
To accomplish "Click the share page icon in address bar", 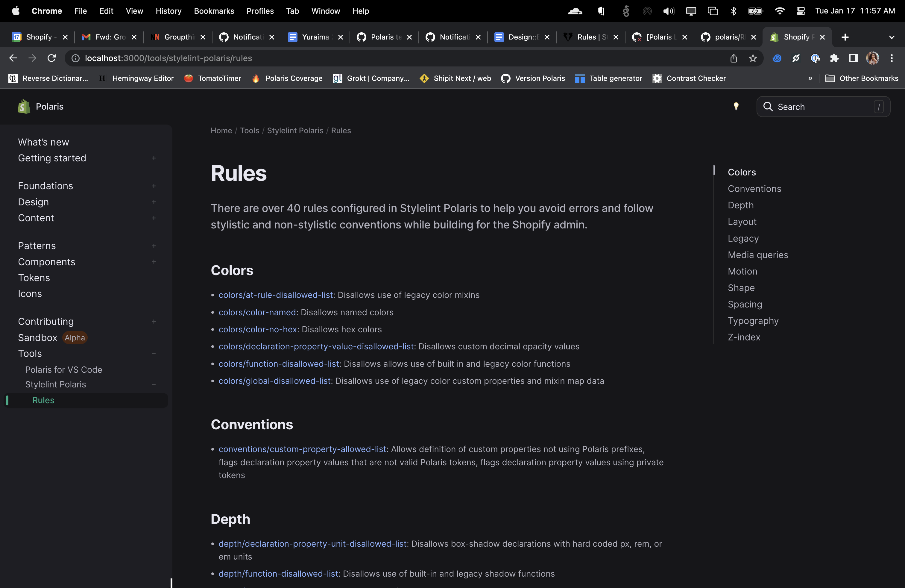I will click(x=734, y=58).
